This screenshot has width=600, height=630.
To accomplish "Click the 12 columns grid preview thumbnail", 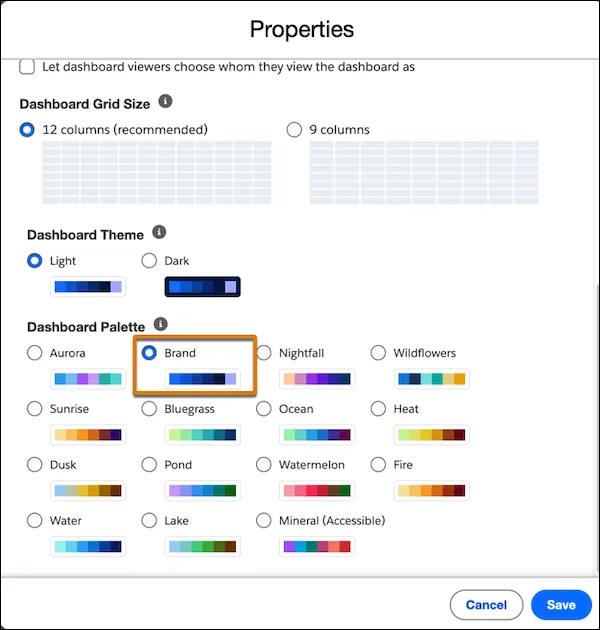I will pos(157,172).
